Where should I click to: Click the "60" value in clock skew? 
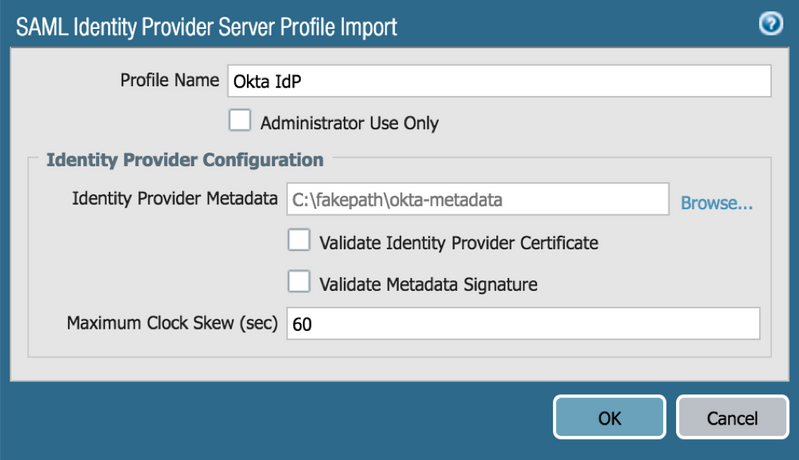303,325
